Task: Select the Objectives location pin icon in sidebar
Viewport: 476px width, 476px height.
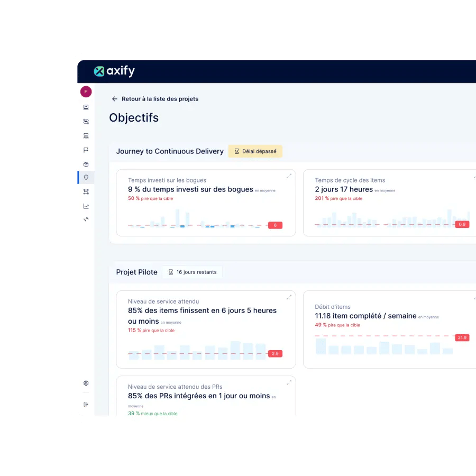Action: coord(86,177)
